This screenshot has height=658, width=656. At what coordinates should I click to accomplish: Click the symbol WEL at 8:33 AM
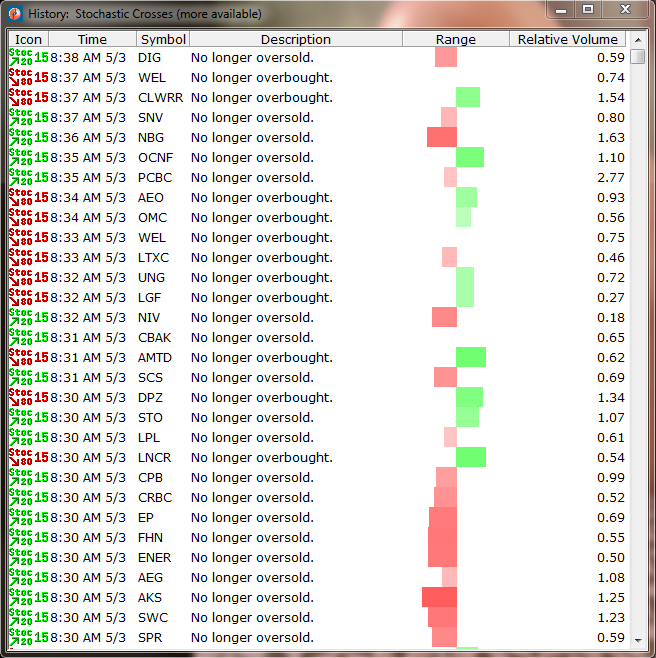(x=152, y=238)
